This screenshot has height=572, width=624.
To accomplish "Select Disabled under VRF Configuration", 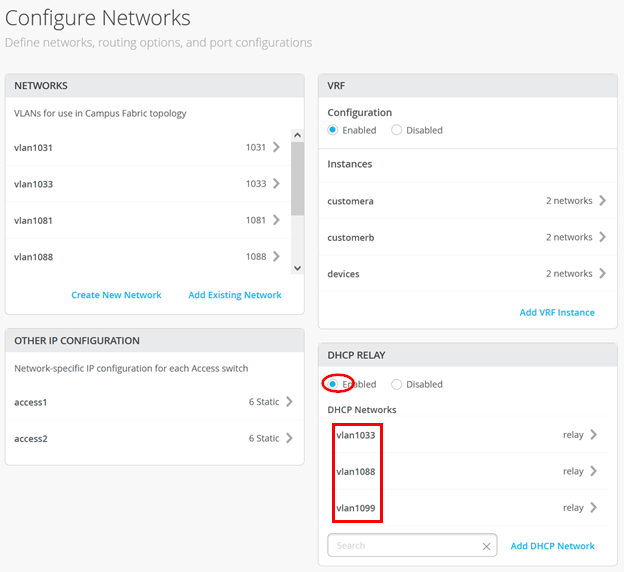I will pyautogui.click(x=397, y=130).
